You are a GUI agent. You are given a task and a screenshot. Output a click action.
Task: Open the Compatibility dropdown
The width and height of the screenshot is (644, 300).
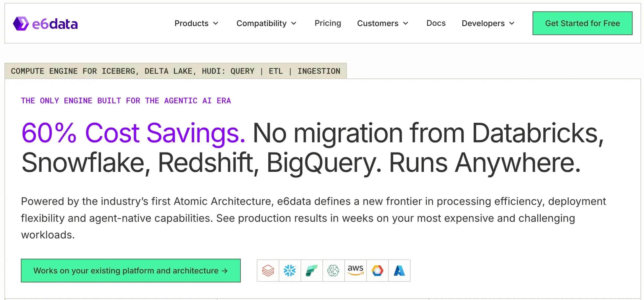[266, 23]
